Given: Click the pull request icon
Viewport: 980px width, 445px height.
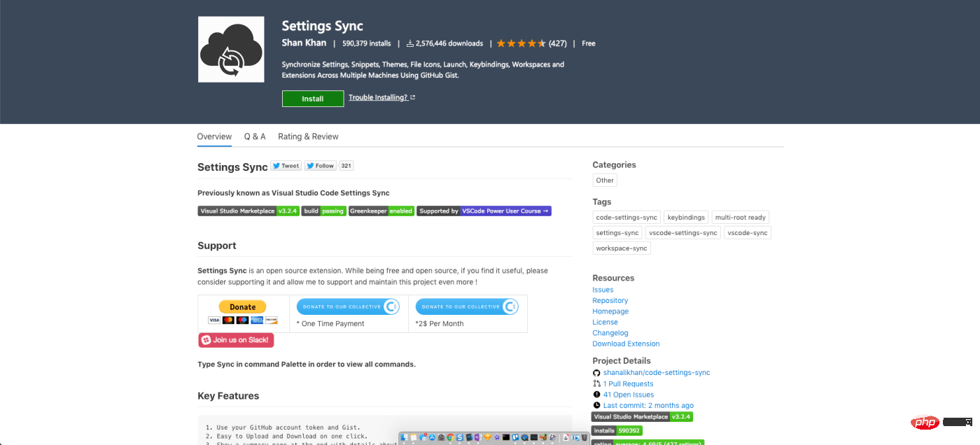Looking at the screenshot, I should click(x=596, y=384).
